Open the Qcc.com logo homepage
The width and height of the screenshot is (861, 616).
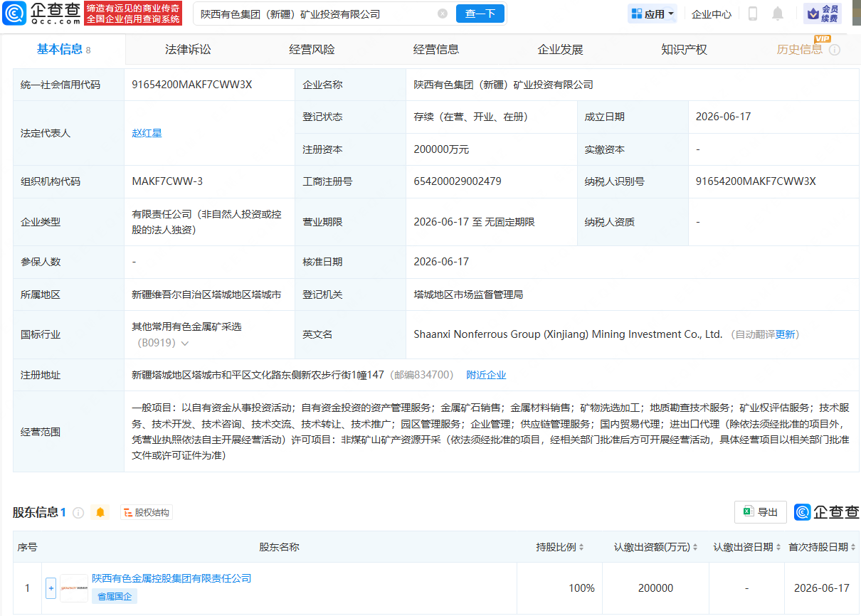[41, 14]
